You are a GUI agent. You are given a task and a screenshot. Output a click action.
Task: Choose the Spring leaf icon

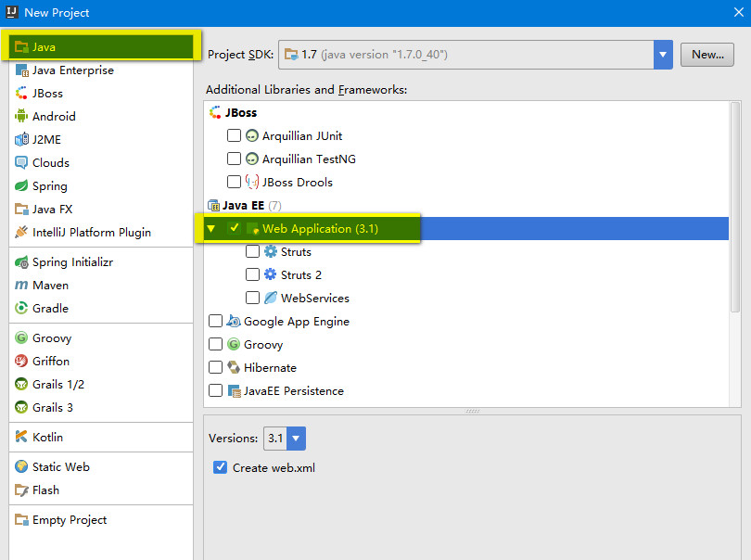tap(21, 185)
